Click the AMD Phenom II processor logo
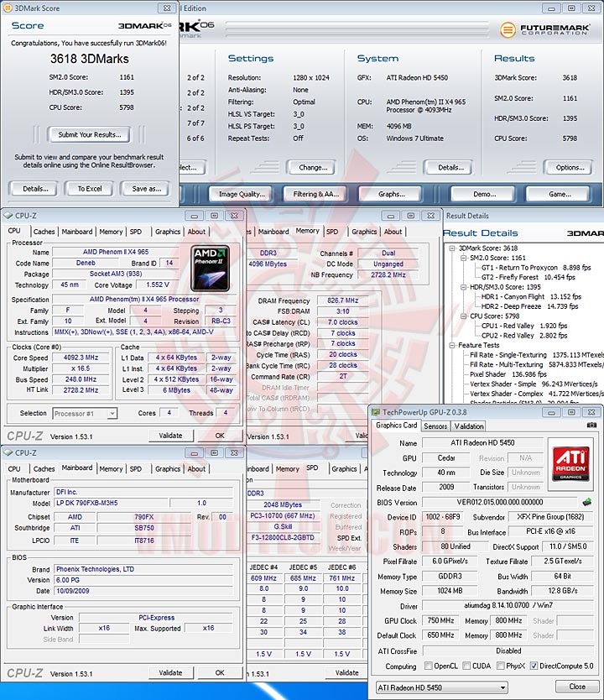 (210, 268)
